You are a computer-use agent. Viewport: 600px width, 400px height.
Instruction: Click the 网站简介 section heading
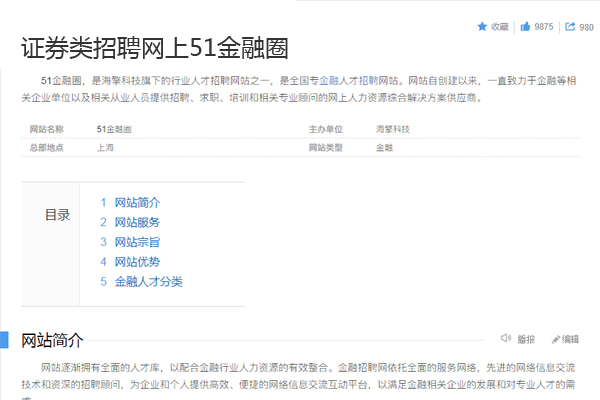point(52,340)
